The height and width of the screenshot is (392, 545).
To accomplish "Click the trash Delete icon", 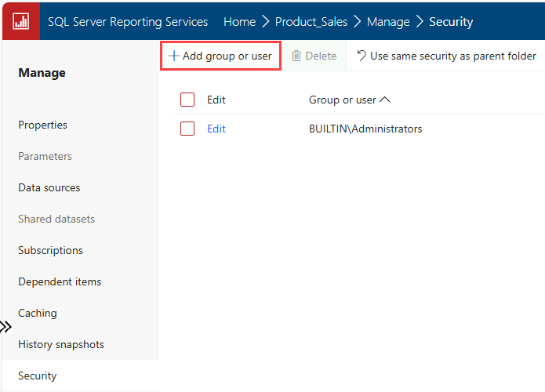I will [x=296, y=56].
